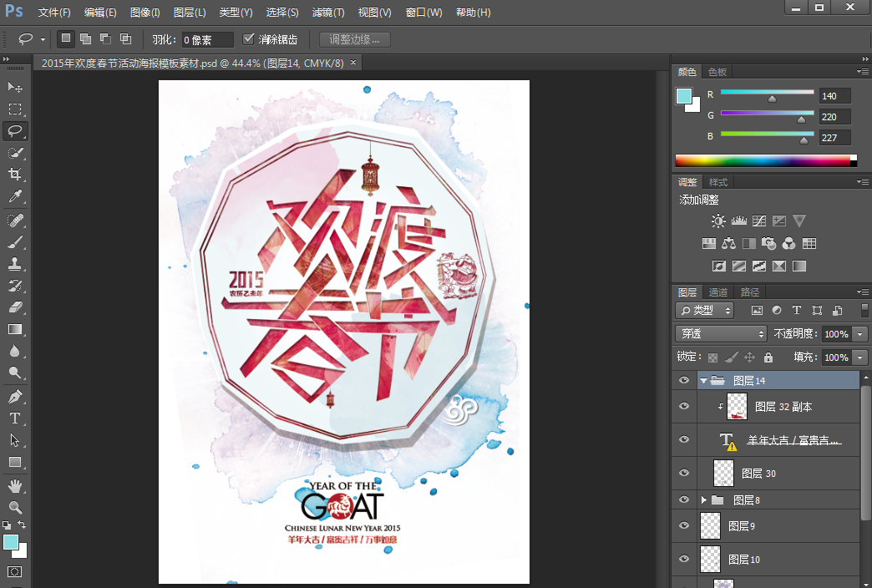
Task: Open the opacity 不透明度 dropdown arrow
Action: [x=860, y=334]
